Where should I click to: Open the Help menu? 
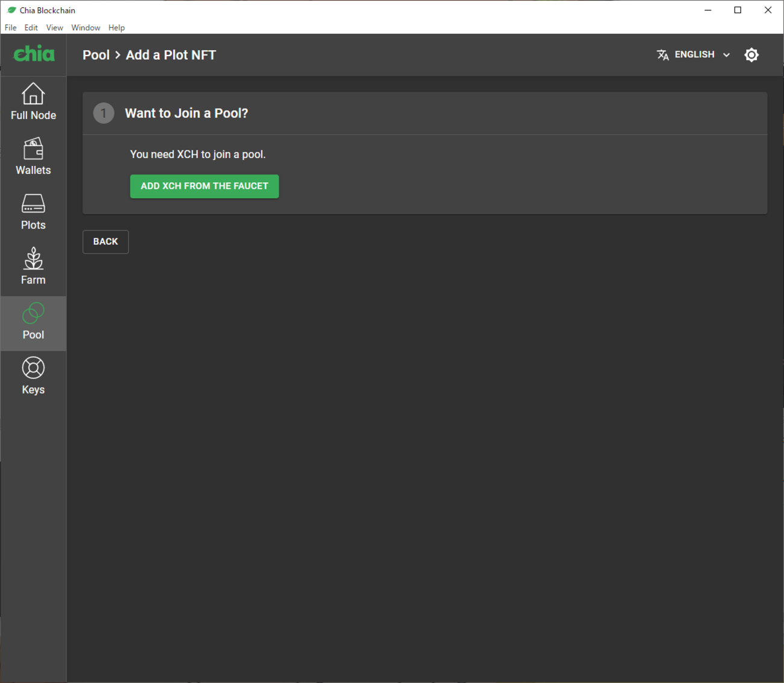[x=116, y=28]
